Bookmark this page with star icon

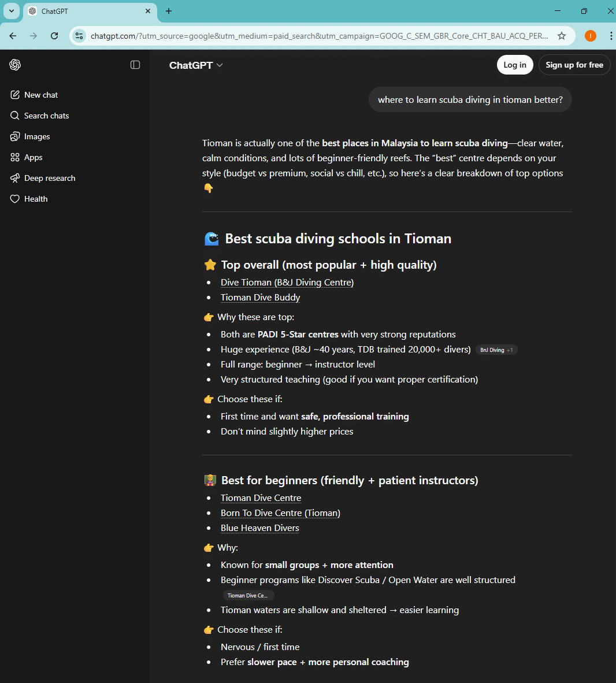[562, 36]
